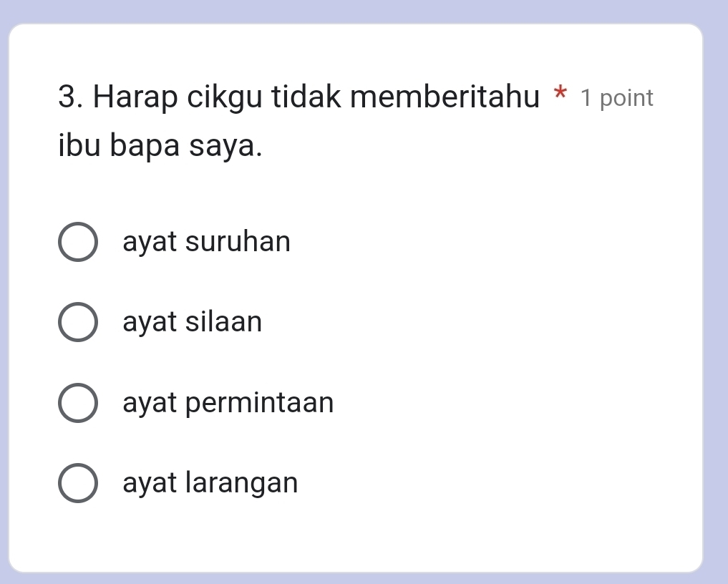Click the "ayat permintaan" answer label text

(228, 403)
